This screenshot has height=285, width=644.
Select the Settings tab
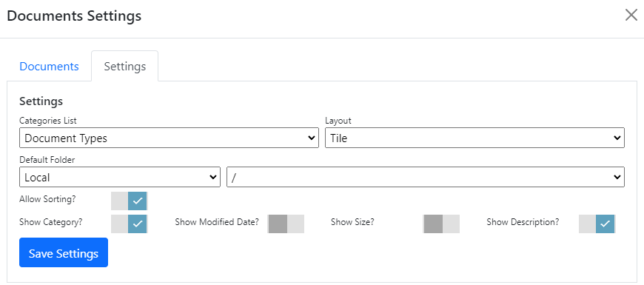tap(125, 67)
